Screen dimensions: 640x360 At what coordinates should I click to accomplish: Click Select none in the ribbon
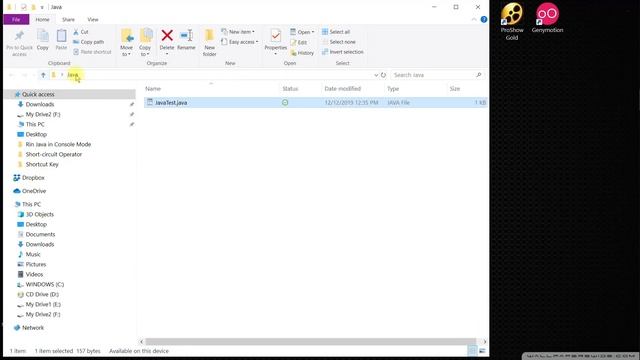339,42
